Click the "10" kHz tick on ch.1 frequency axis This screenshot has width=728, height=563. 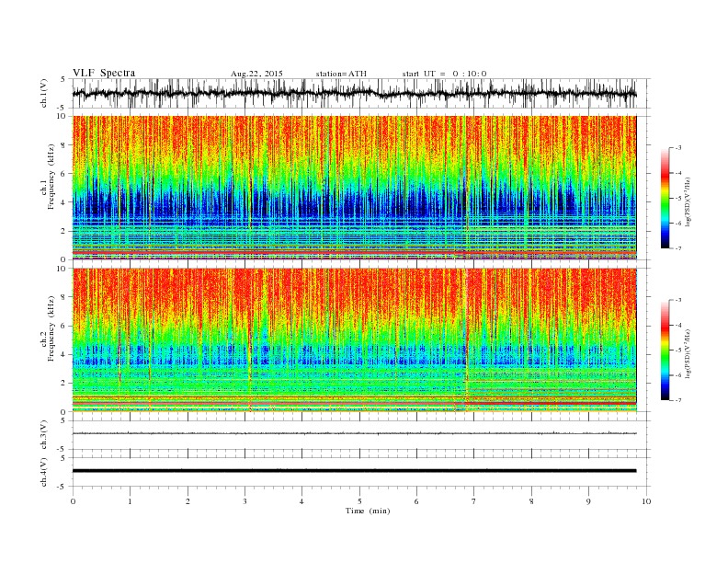click(62, 116)
